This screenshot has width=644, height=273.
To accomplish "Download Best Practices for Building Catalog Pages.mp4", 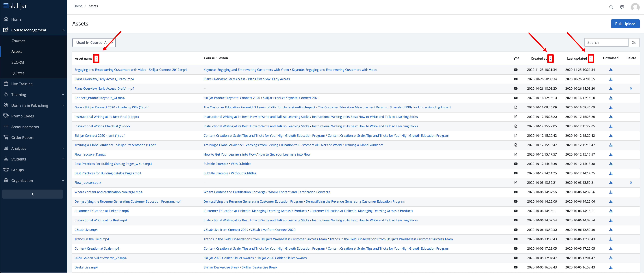I will 611,173.
